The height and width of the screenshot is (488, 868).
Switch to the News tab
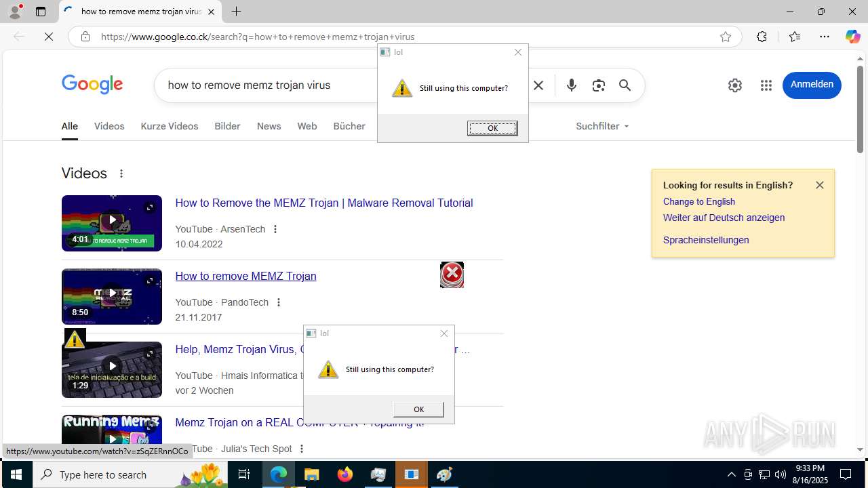point(269,126)
